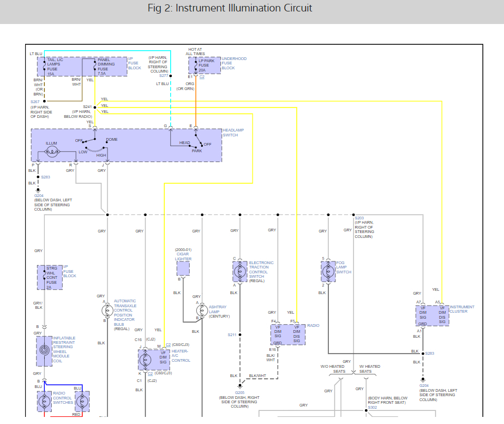Click the I/P Park Fuse 20A block
504x424 pixels.
click(x=205, y=65)
